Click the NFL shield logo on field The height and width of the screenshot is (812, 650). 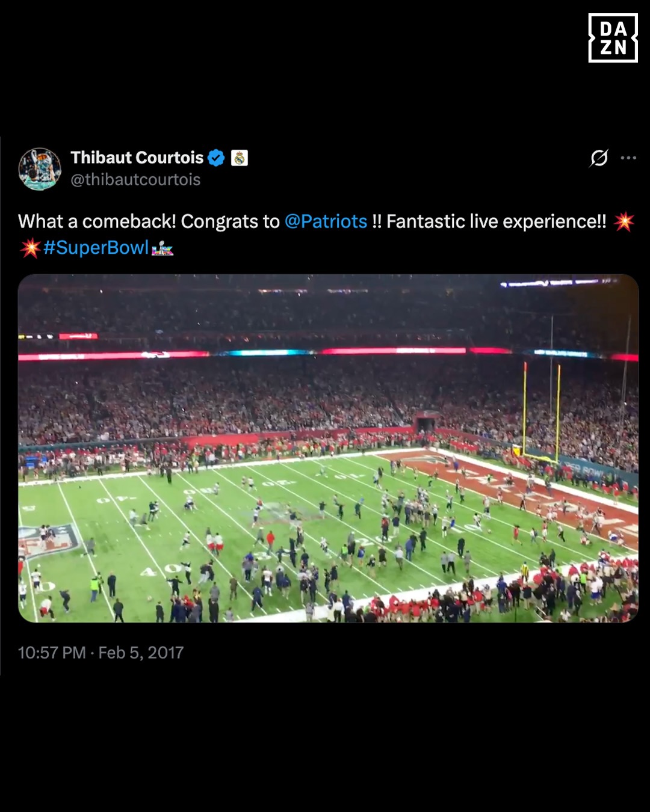coord(49,540)
